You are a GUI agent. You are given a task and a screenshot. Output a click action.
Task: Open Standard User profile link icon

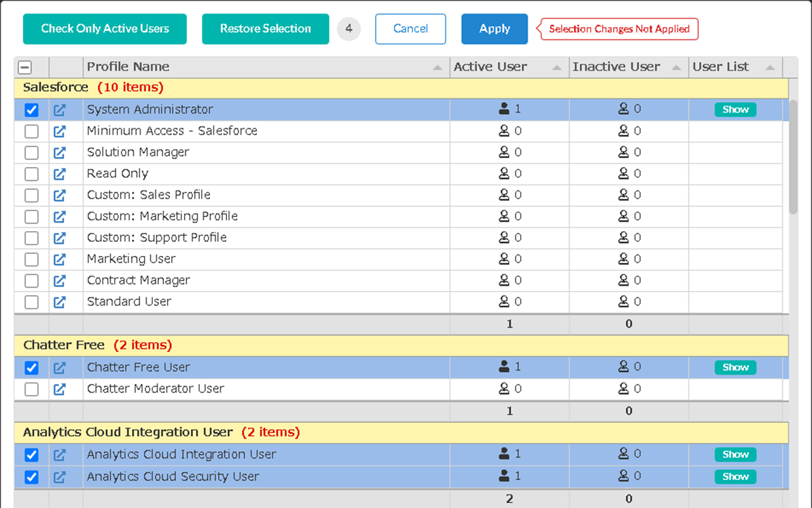tap(59, 302)
